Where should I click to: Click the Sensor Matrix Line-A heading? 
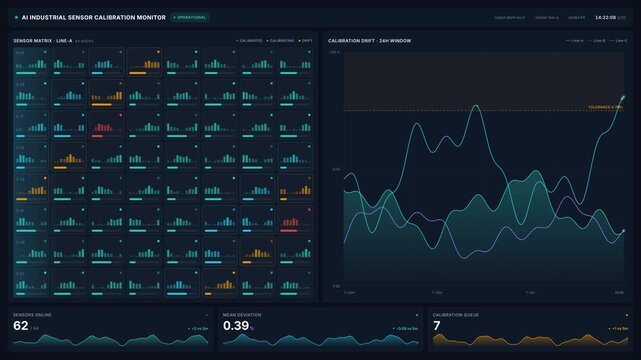[x=43, y=41]
